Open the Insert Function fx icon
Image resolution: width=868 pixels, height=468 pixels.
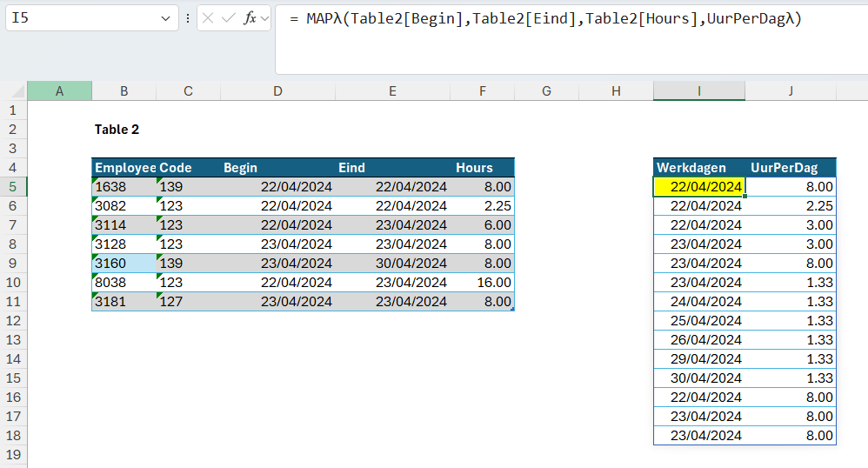(250, 18)
